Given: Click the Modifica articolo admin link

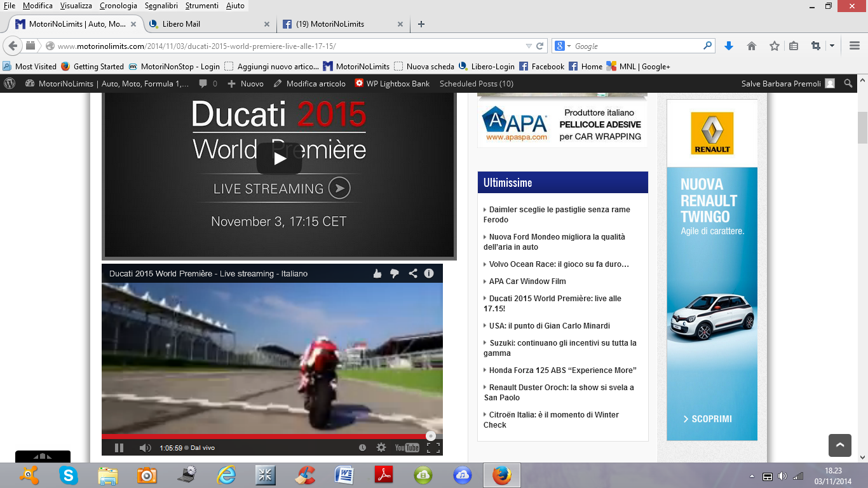Looking at the screenshot, I should point(315,83).
